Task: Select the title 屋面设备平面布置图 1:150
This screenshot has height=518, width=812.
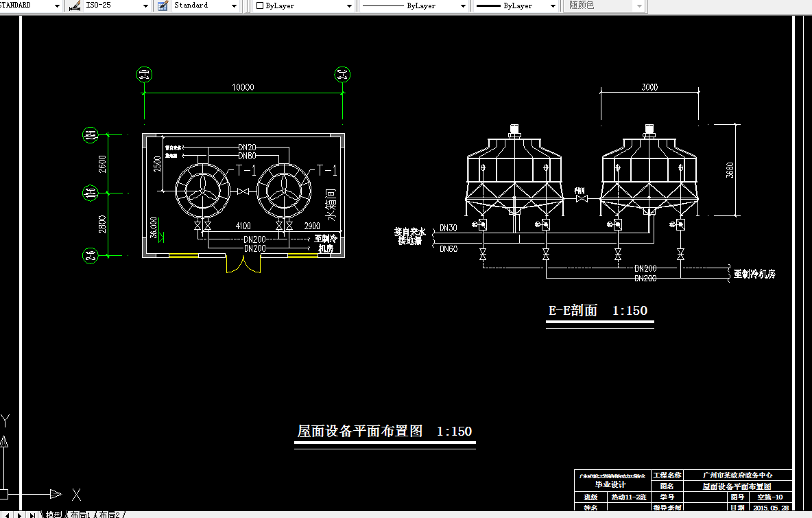Action: coord(384,431)
